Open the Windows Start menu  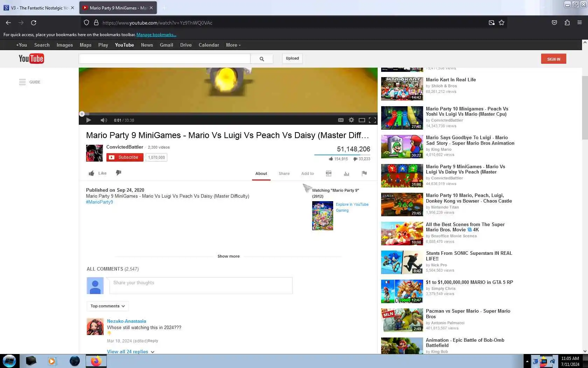tap(9, 361)
